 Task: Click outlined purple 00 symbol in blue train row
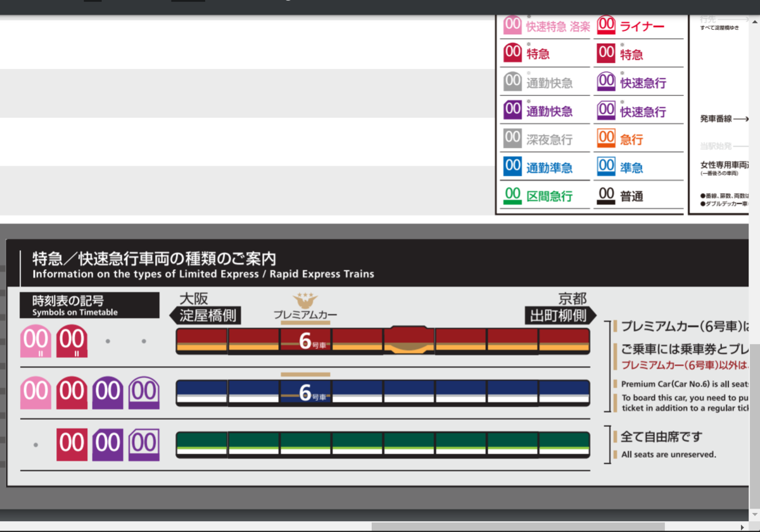coord(144,393)
